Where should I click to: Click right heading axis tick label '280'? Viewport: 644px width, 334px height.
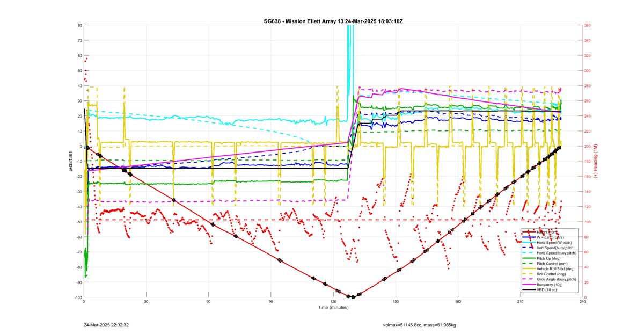pyautogui.click(x=588, y=86)
